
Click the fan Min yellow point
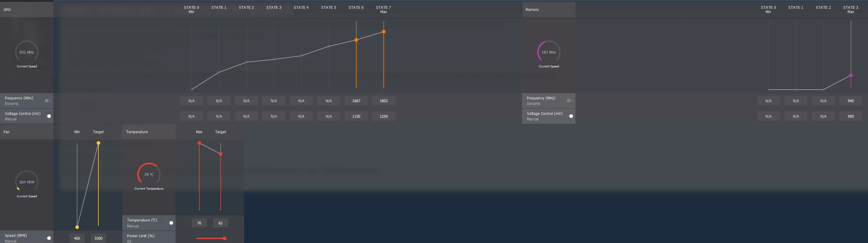77,227
